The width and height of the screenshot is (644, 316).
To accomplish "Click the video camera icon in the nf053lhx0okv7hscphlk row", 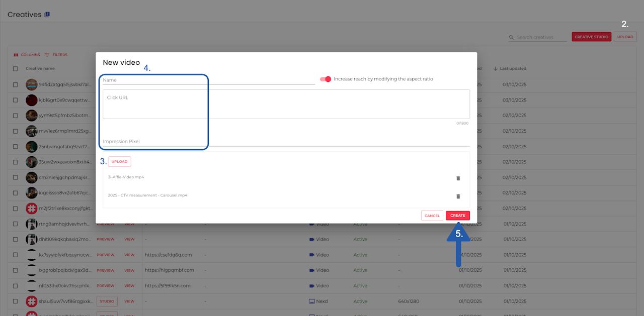I will [312, 286].
